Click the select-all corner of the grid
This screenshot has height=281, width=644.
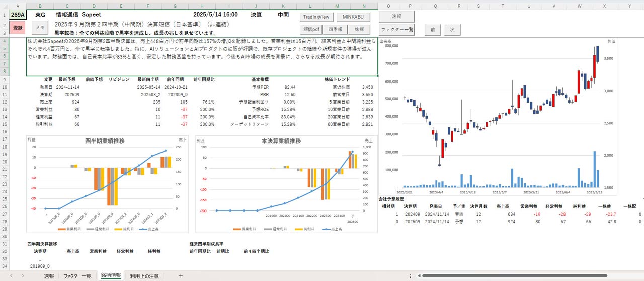[x=4, y=5]
